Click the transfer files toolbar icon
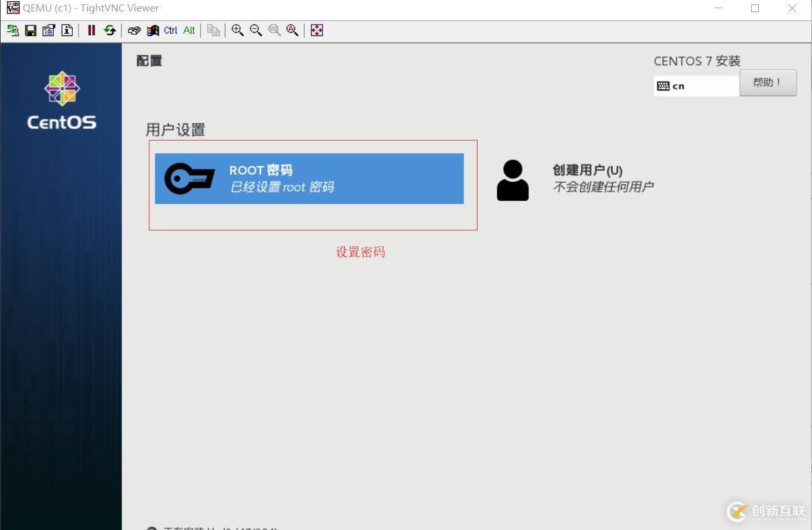 [213, 30]
